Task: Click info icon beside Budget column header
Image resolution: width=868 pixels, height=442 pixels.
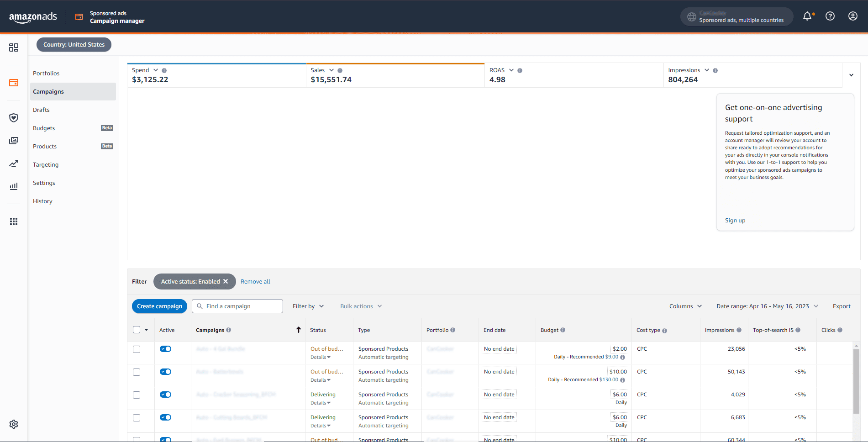Action: coord(563,330)
